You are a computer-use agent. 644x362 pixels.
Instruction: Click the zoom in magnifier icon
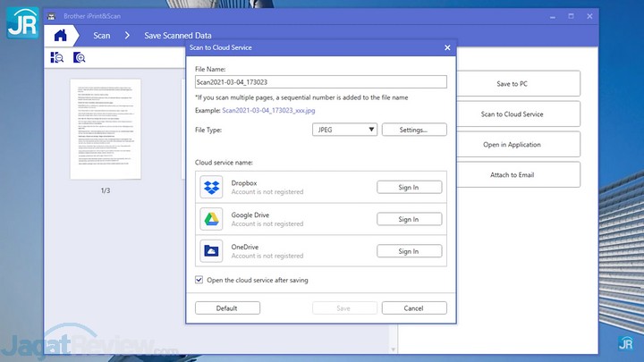coord(79,58)
